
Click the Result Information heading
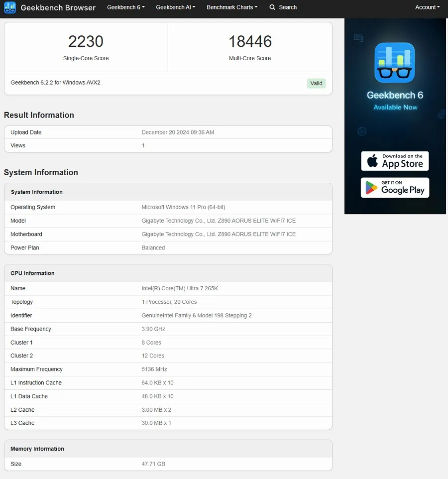coord(39,115)
